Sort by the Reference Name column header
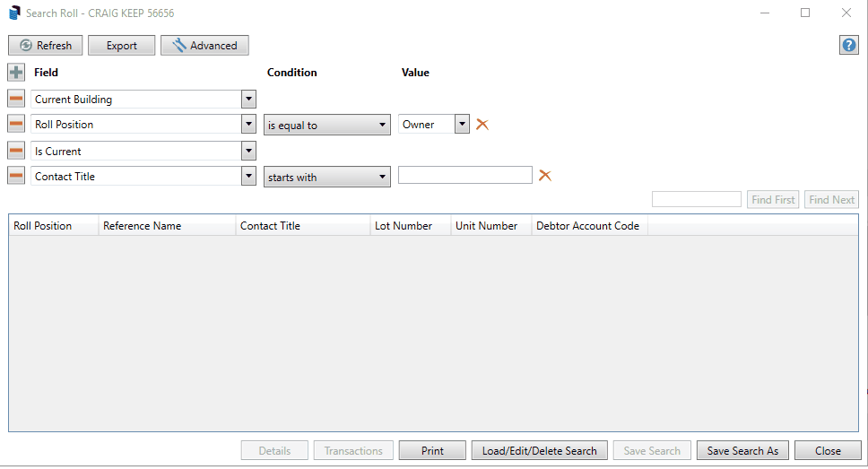This screenshot has height=469, width=868. (167, 226)
